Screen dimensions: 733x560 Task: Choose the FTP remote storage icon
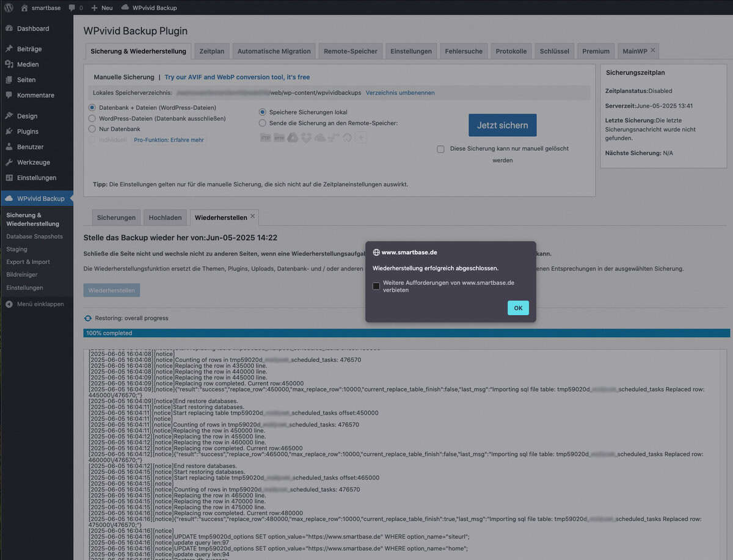[x=265, y=137]
